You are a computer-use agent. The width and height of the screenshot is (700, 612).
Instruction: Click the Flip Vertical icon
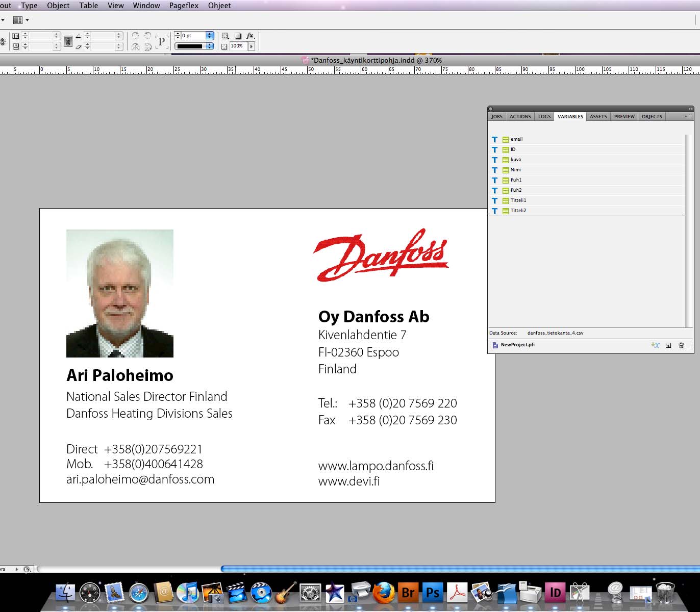coord(148,47)
